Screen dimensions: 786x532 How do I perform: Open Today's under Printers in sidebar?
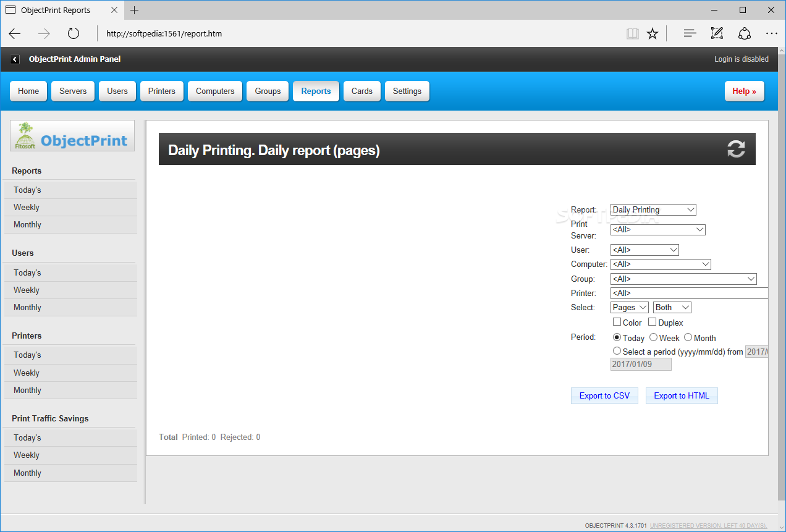tap(70, 355)
